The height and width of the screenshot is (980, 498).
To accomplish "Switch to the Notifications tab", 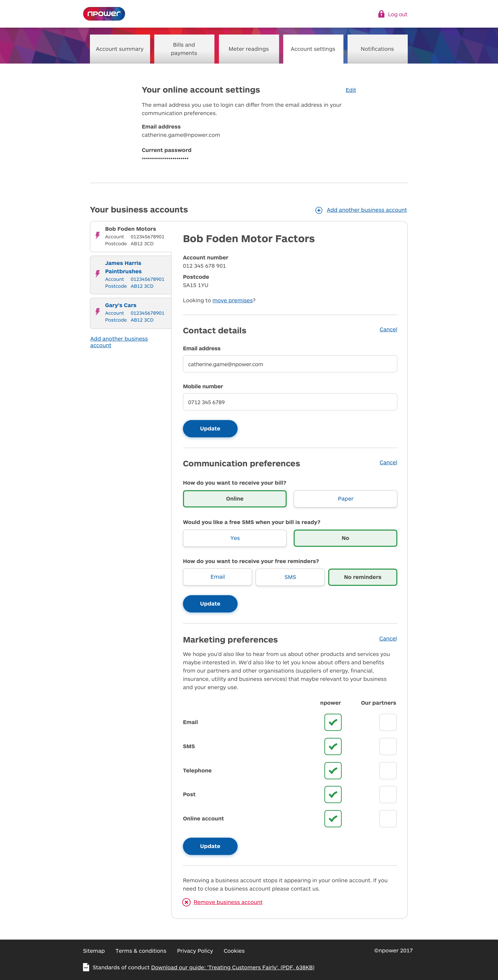I will click(x=377, y=49).
